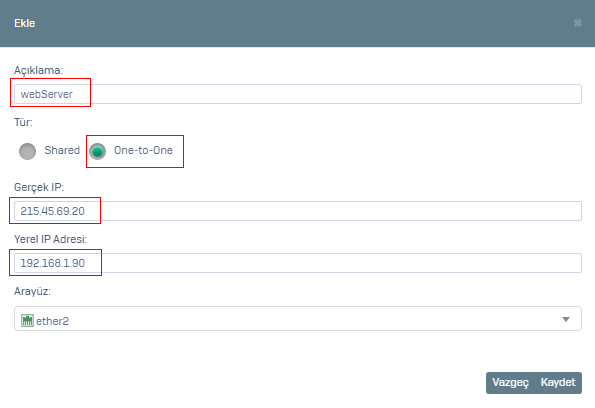
Task: Click the Arayüz: label
Action: [x=32, y=291]
